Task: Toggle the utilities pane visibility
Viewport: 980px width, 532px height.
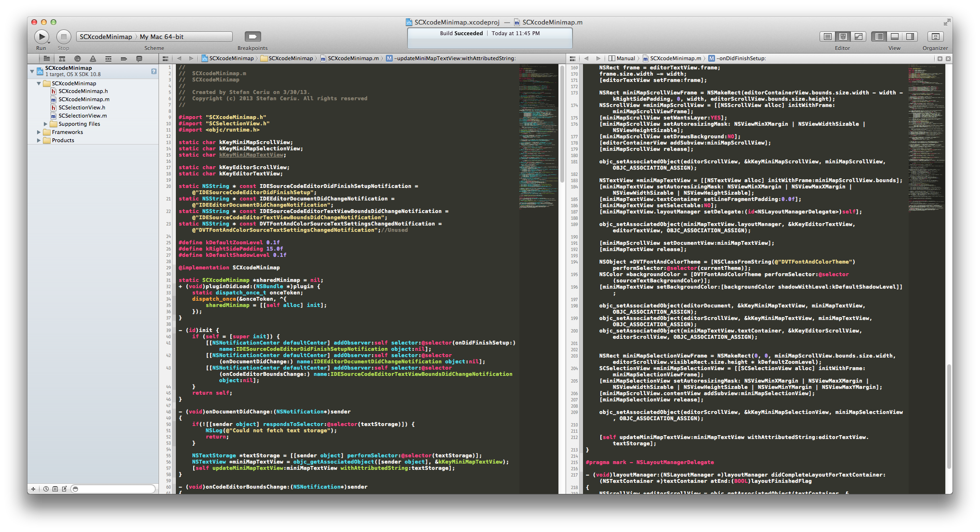Action: [910, 37]
